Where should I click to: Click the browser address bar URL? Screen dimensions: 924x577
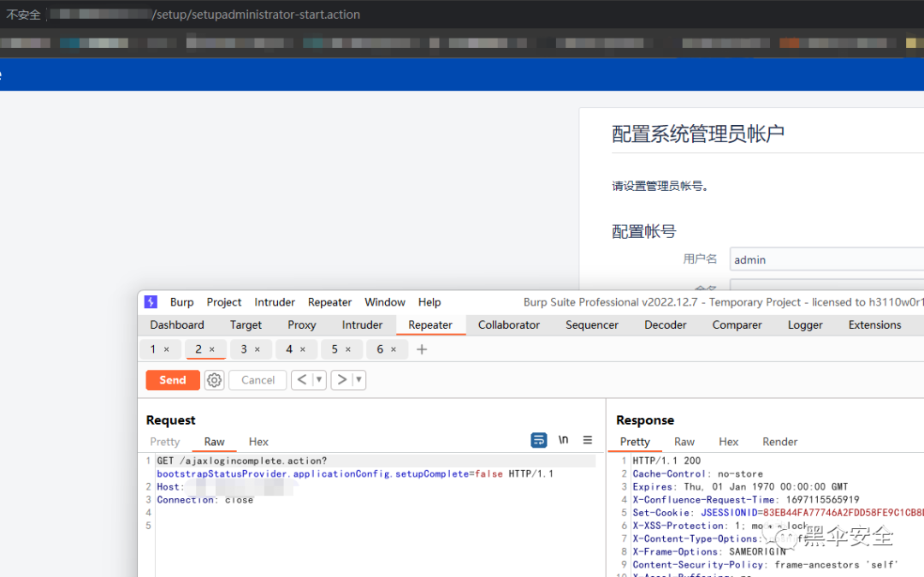256,15
